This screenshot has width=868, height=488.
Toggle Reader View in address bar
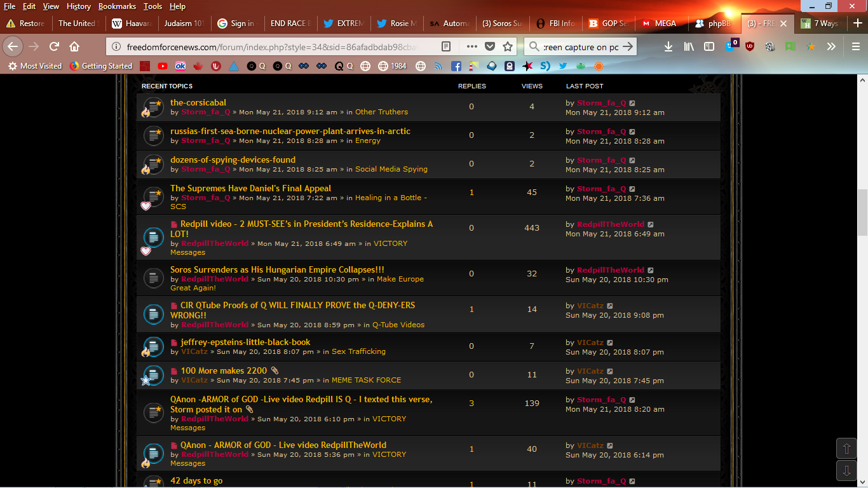[x=447, y=46]
